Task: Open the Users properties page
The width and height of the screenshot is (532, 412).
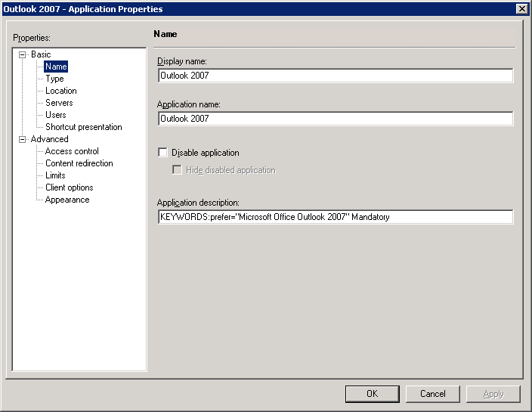Action: click(56, 115)
